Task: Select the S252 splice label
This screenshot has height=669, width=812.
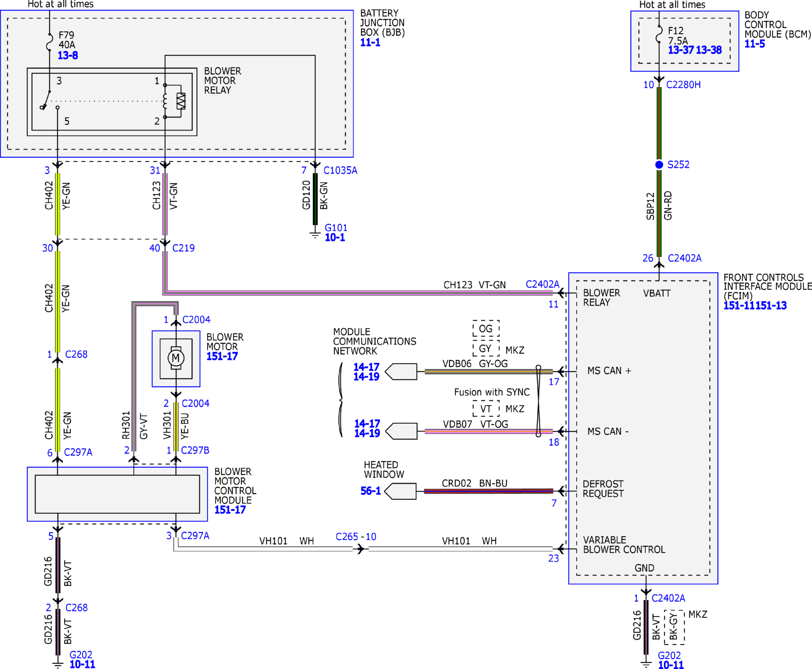Action: 678,164
